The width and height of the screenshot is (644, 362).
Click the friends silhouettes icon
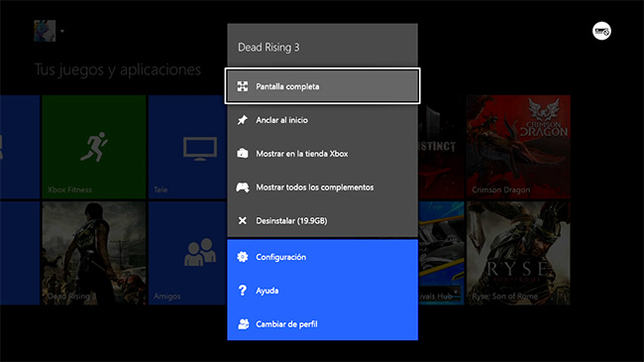click(200, 252)
